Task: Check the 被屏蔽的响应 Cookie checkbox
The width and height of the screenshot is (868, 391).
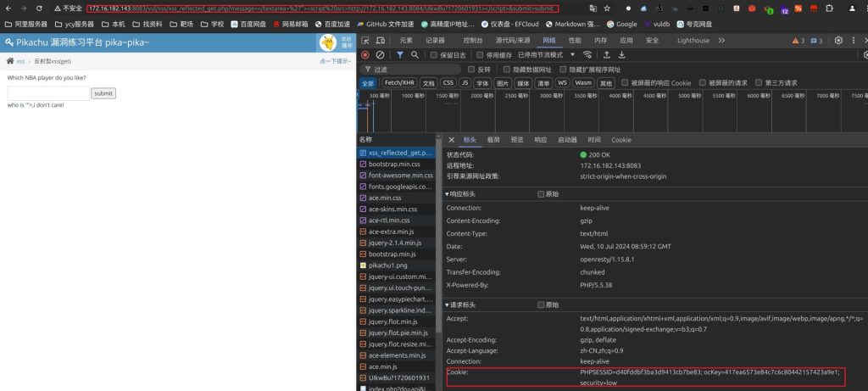Action: coord(625,82)
